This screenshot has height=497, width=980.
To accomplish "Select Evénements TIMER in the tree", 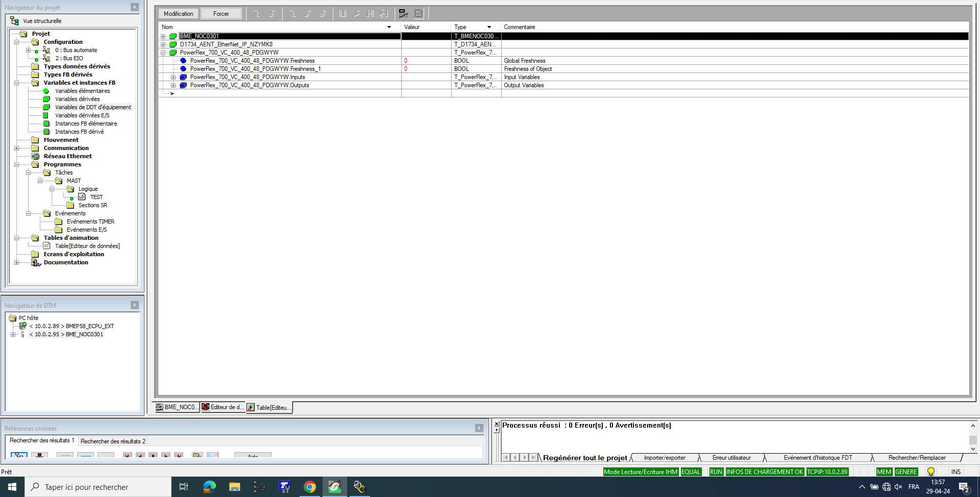I will click(90, 221).
